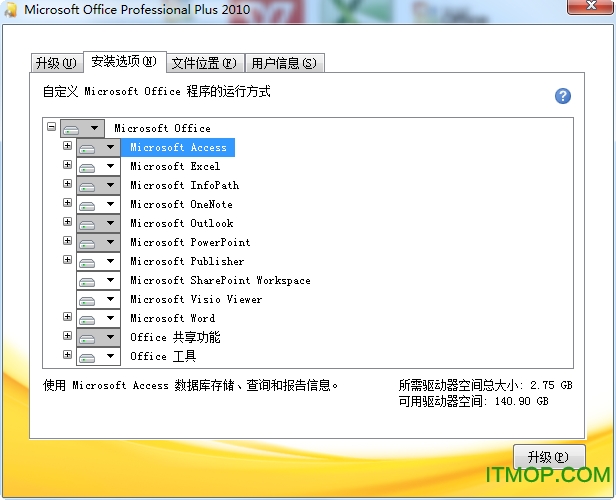Screen dimensions: 616x500
Task: Click the 升级(P) upgrade button
Action: point(549,457)
